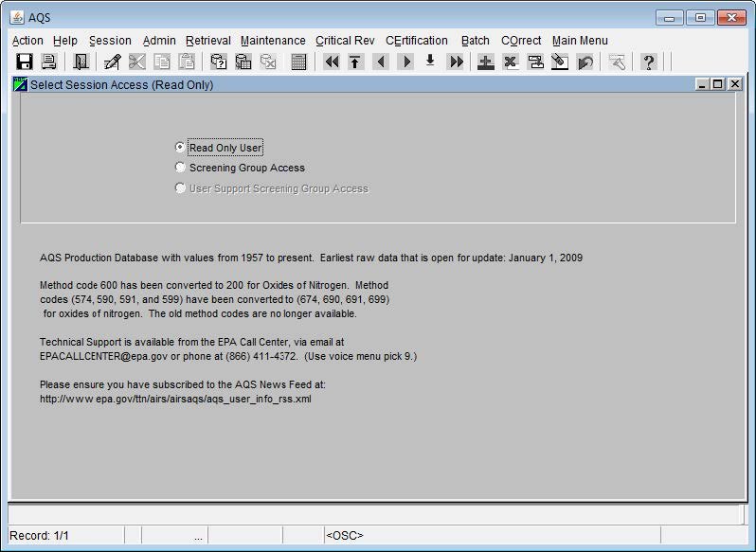
Task: Expand the Critical Rev menu
Action: (345, 41)
